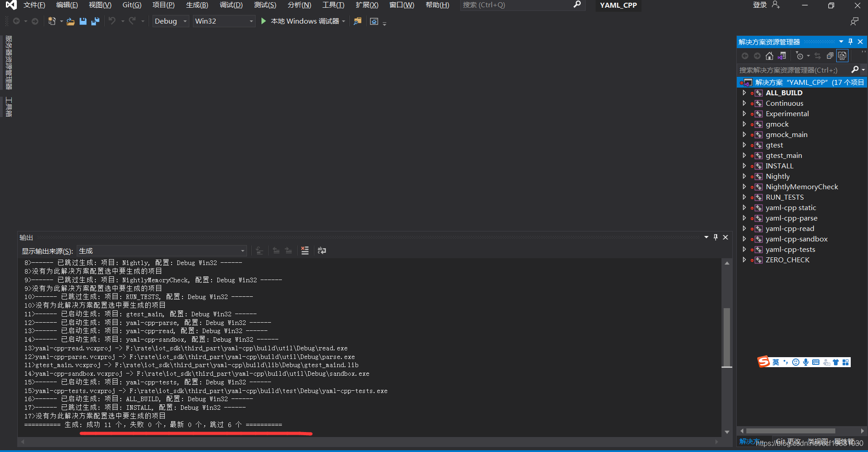Close the Solution Explorer panel
This screenshot has height=452, width=868.
(x=860, y=41)
